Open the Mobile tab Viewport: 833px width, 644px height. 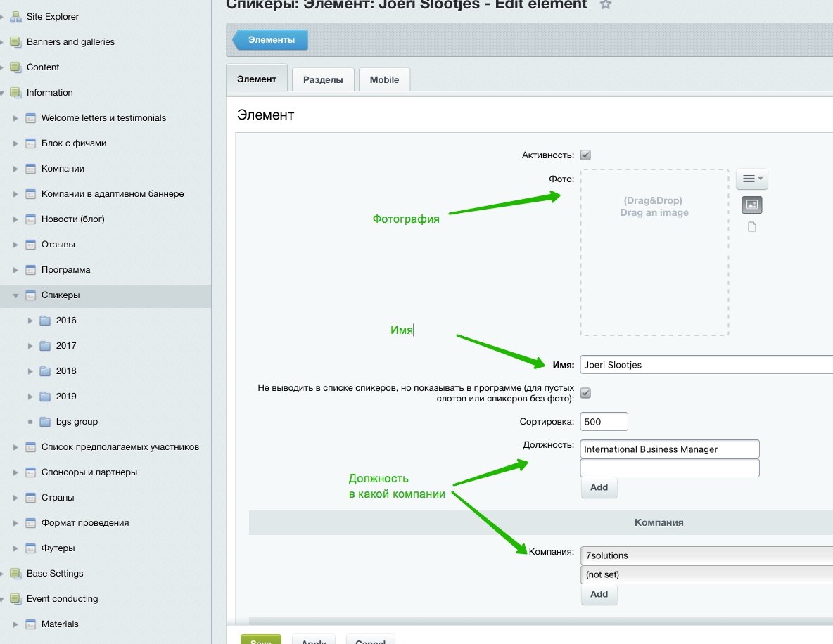[x=384, y=80]
